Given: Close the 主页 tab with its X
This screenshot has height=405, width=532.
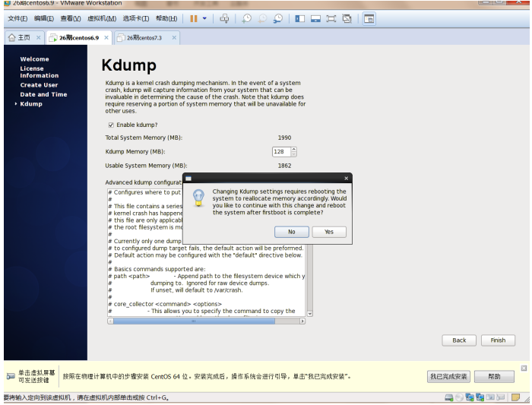Looking at the screenshot, I should tap(38, 38).
